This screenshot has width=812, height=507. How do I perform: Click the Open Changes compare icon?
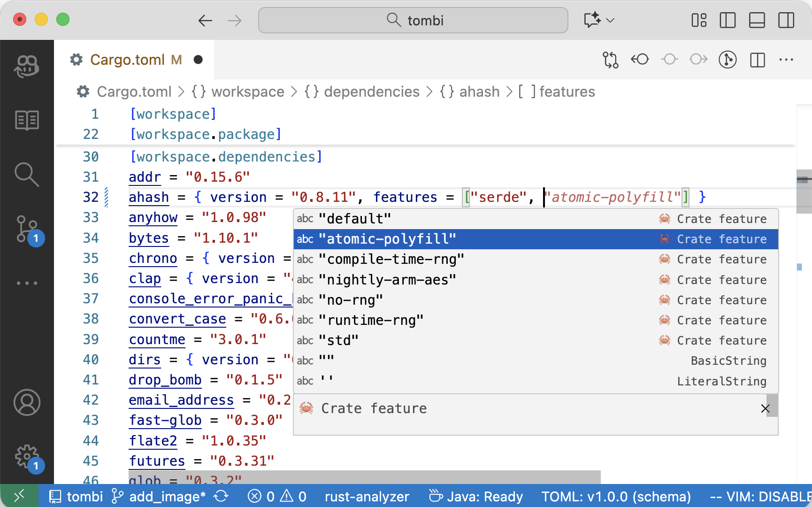[x=610, y=60]
